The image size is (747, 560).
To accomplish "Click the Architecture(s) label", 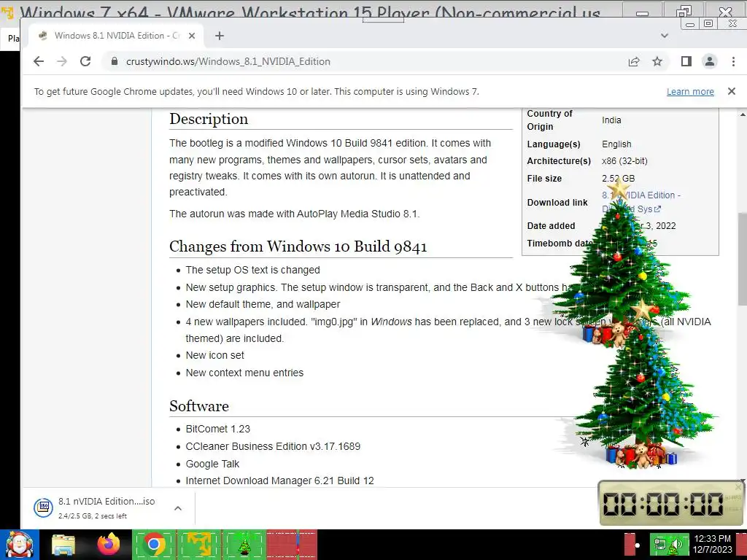I will (559, 161).
